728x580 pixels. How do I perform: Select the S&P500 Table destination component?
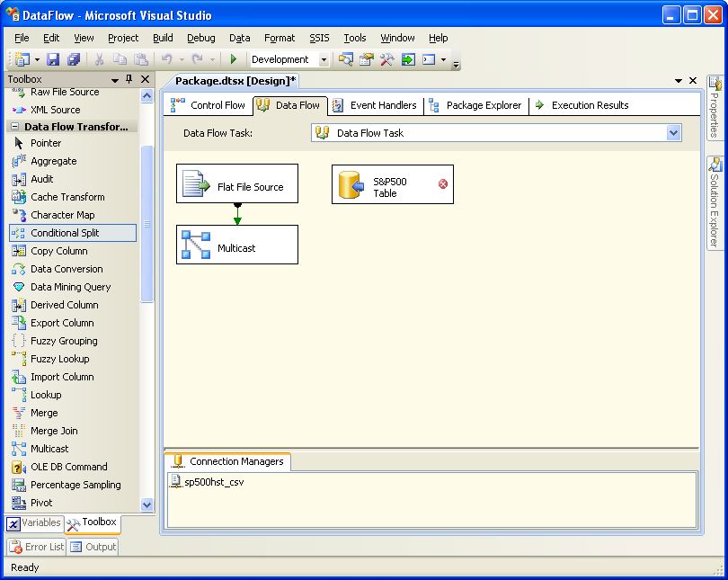tap(393, 184)
